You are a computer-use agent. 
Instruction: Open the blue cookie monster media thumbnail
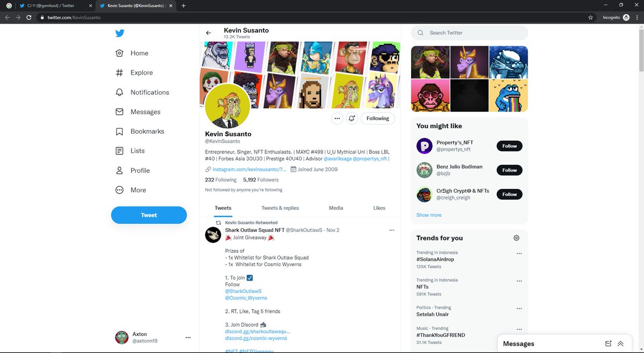click(509, 95)
